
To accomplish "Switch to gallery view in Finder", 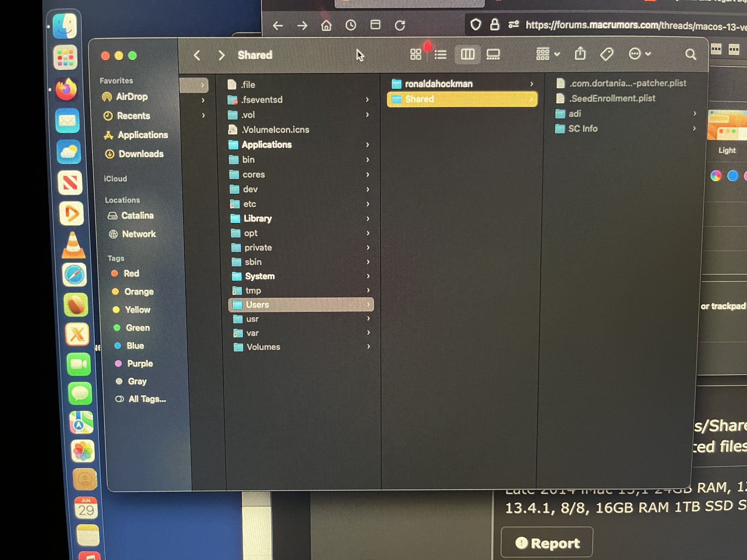I will [493, 55].
